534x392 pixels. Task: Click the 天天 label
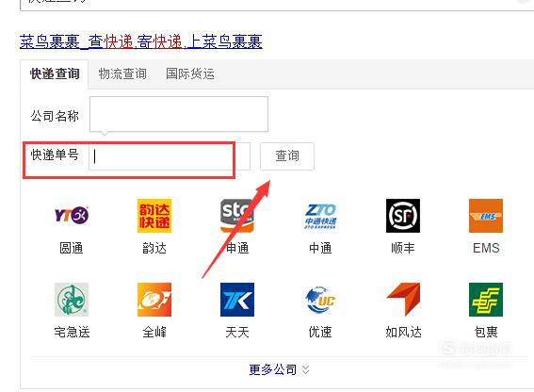pyautogui.click(x=237, y=332)
